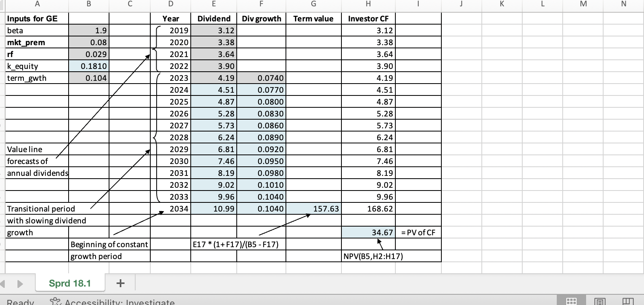Select column K header
The image size is (644, 305).
tap(502, 4)
